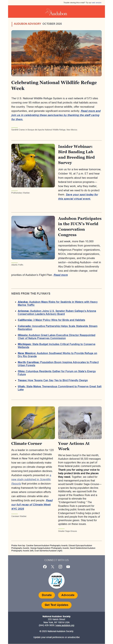Click the Sandhill Cranes refuge hero photo

point(56,53)
